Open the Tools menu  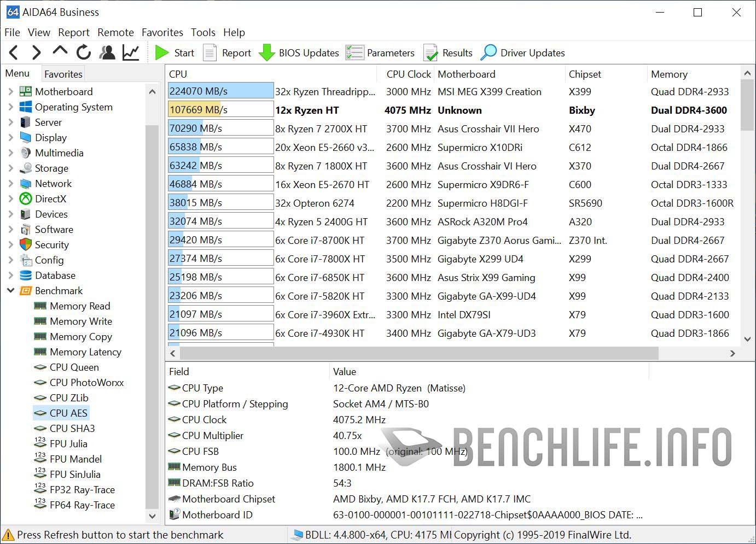pos(203,32)
